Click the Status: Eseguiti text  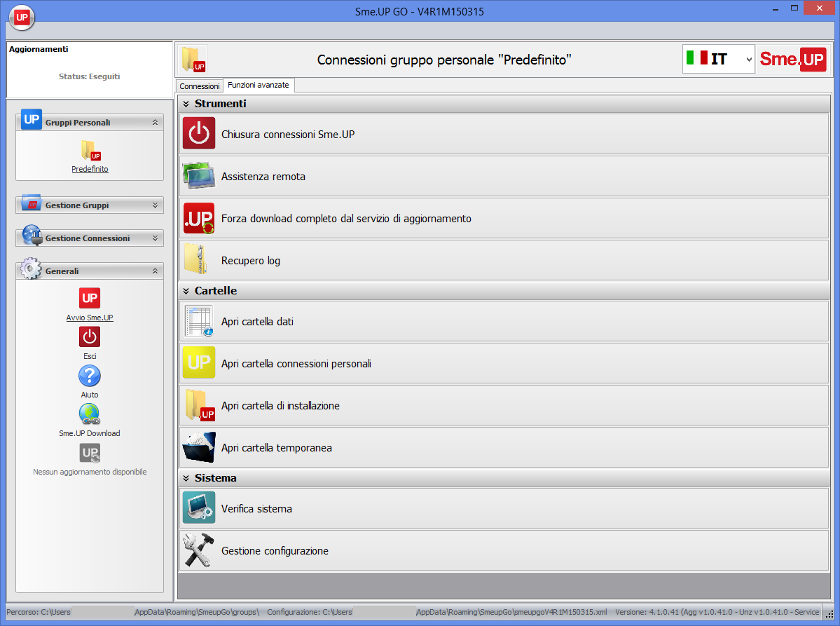[x=90, y=76]
